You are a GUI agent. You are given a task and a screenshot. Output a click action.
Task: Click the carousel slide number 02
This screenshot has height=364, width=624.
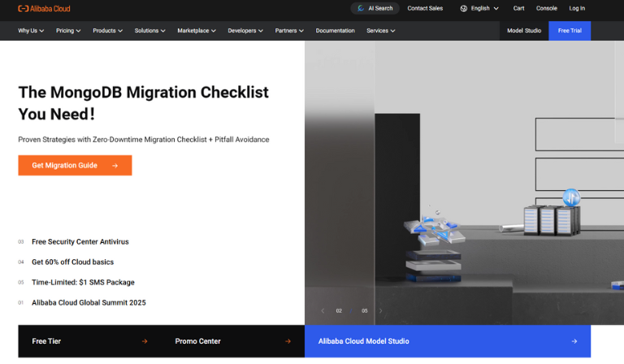(339, 310)
